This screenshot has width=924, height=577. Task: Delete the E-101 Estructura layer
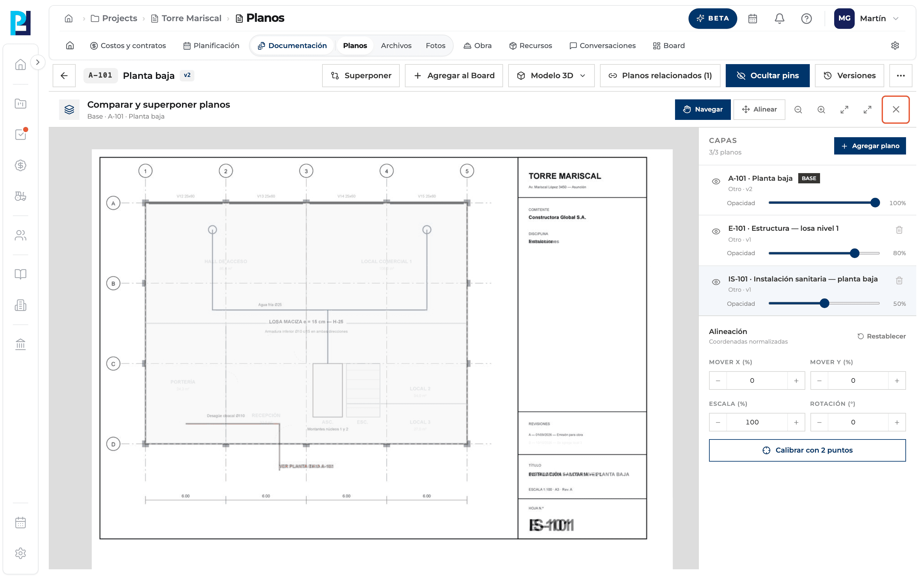point(899,230)
